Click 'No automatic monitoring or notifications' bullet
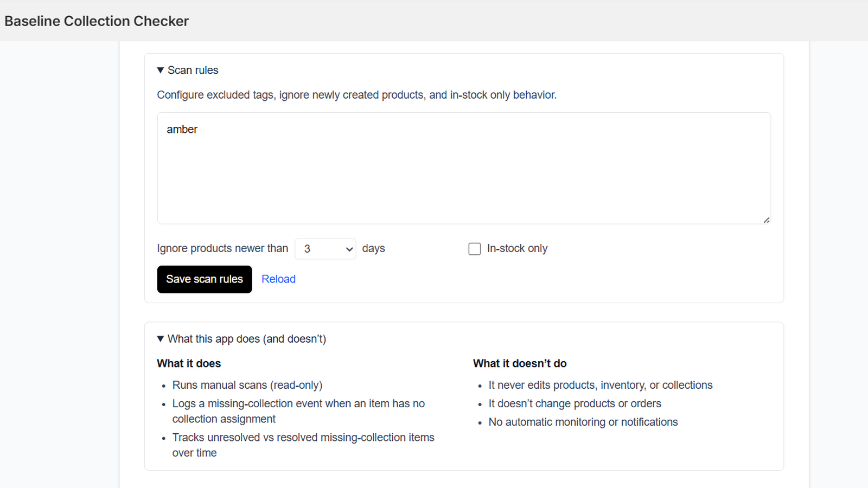This screenshot has height=488, width=868. 583,422
